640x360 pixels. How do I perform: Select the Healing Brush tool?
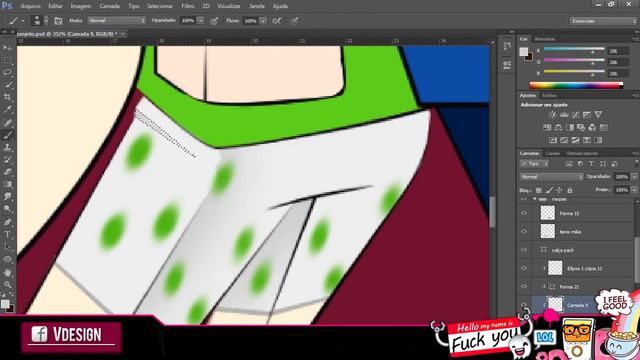click(x=7, y=122)
